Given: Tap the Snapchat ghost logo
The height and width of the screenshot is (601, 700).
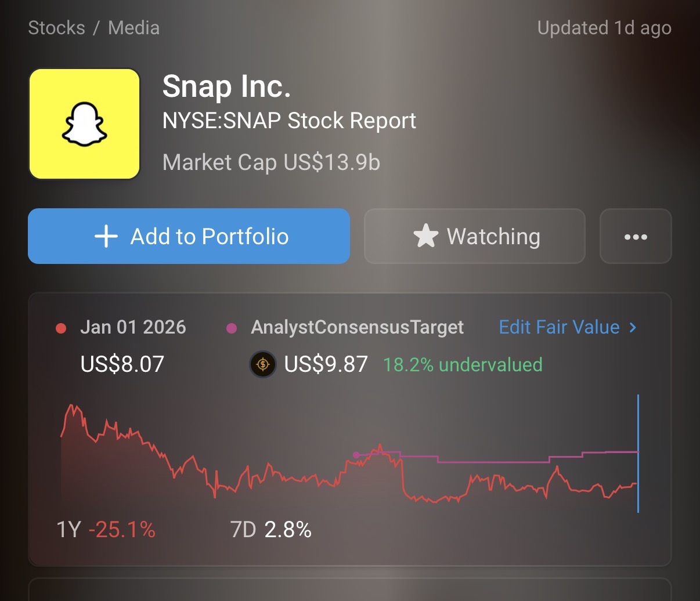Looking at the screenshot, I should point(84,124).
